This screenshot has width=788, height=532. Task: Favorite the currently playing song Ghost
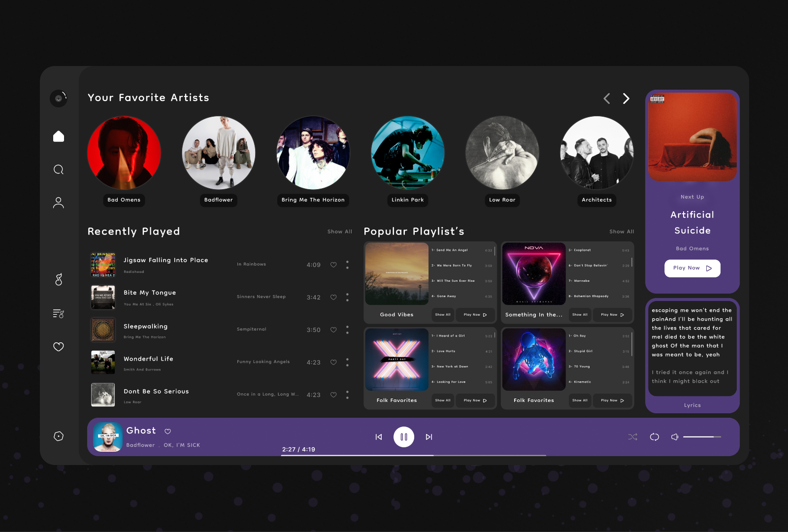coord(167,431)
